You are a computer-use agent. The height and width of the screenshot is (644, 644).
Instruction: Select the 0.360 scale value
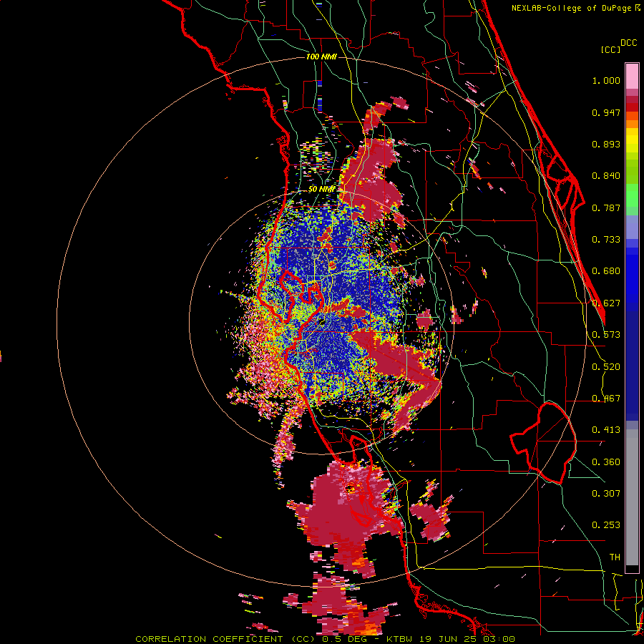(606, 462)
